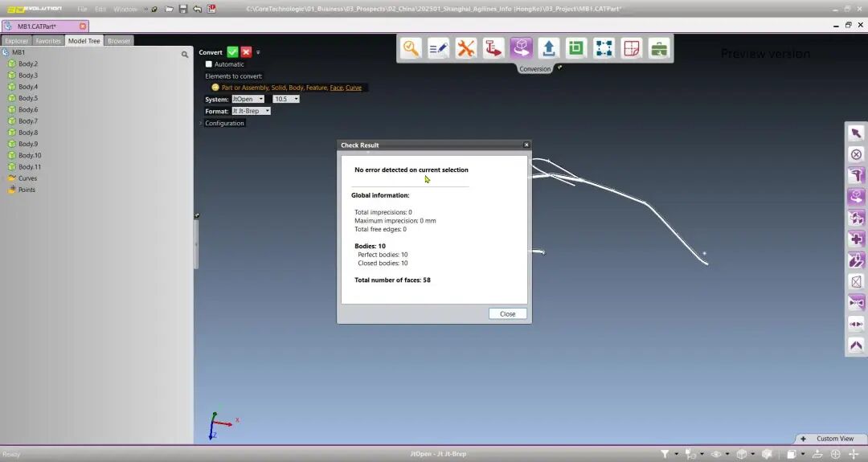Viewport: 868px width, 462px height.
Task: Switch to the Browser tab
Action: tap(119, 41)
